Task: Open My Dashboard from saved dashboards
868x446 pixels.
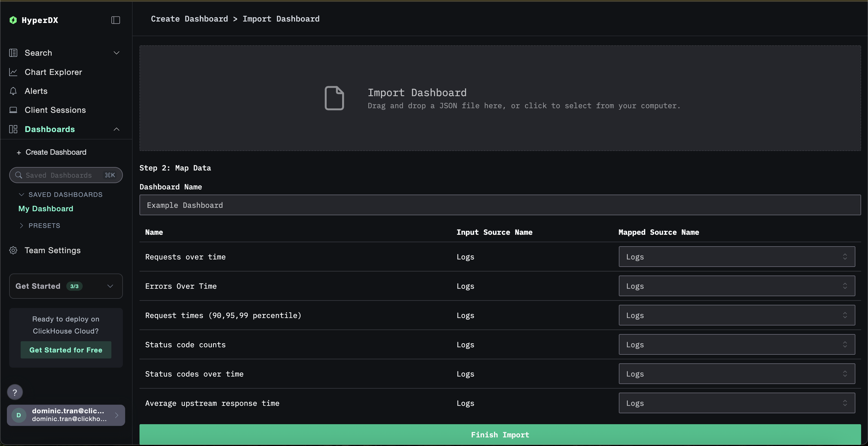Action: (x=46, y=209)
